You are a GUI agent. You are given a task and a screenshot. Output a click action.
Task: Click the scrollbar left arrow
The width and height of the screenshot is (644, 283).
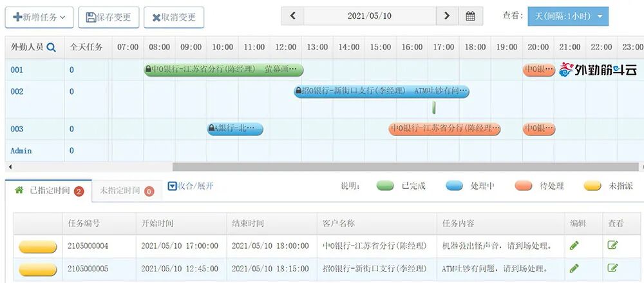10,167
